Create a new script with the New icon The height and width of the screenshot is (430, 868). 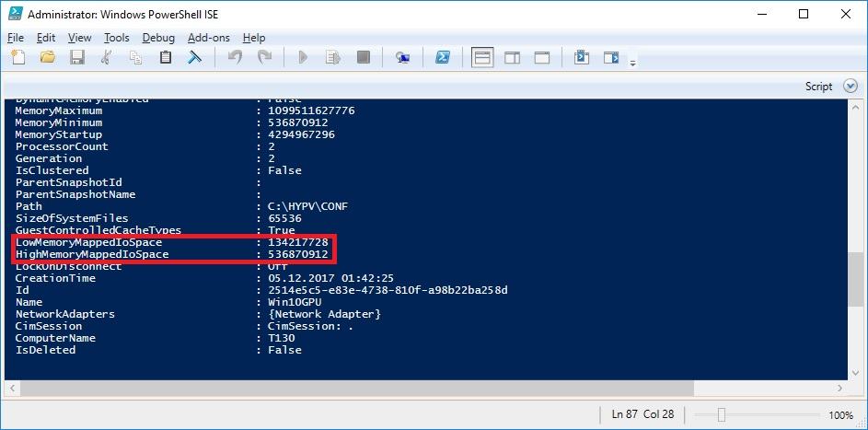pyautogui.click(x=18, y=57)
